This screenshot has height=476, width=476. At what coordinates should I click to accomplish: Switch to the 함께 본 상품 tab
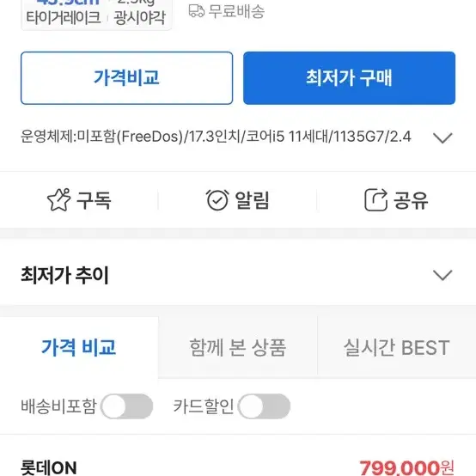click(x=238, y=347)
